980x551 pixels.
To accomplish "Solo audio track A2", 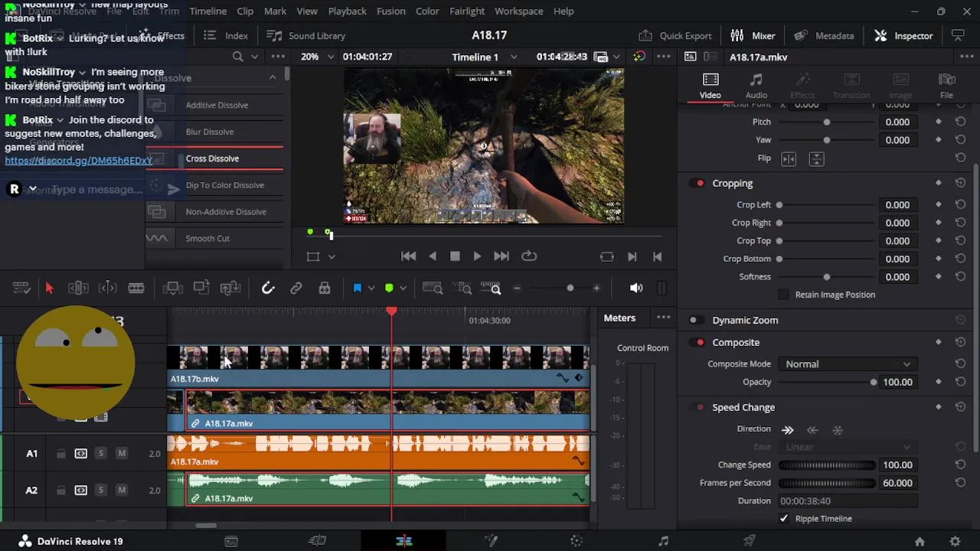I will (x=101, y=491).
